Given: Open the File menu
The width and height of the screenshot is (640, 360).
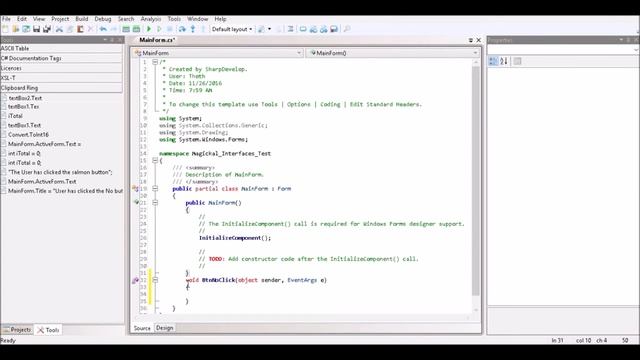Looking at the screenshot, I should pos(6,19).
